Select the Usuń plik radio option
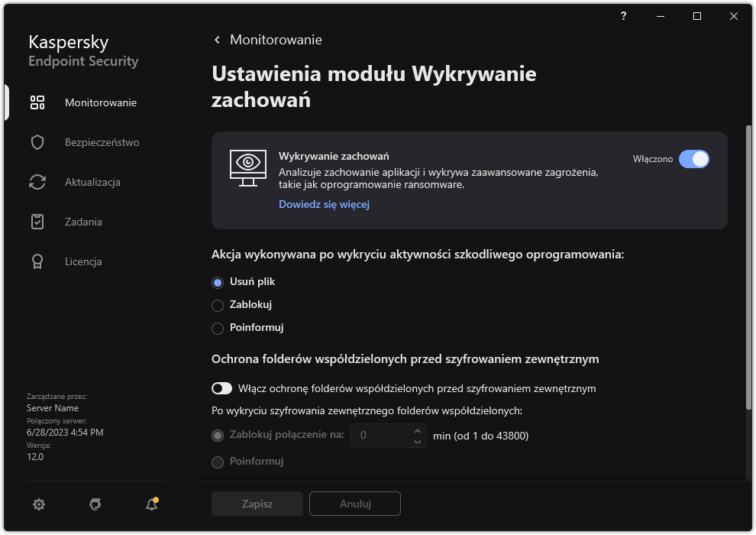The width and height of the screenshot is (756, 535). point(216,281)
